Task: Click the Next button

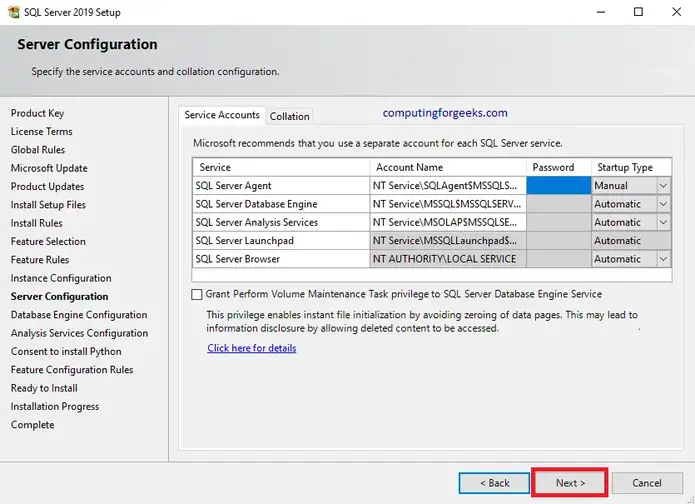Action: point(570,483)
